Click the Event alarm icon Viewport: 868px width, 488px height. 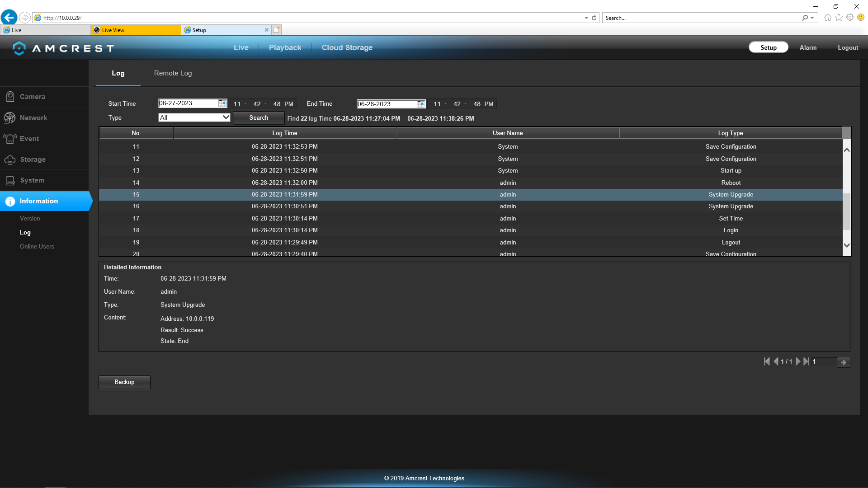[x=10, y=139]
